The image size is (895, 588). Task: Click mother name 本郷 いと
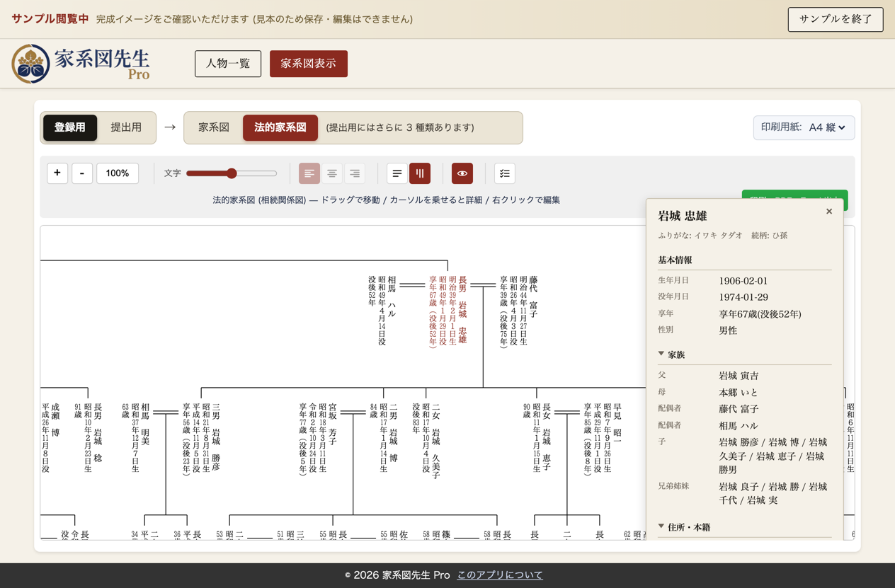(739, 392)
